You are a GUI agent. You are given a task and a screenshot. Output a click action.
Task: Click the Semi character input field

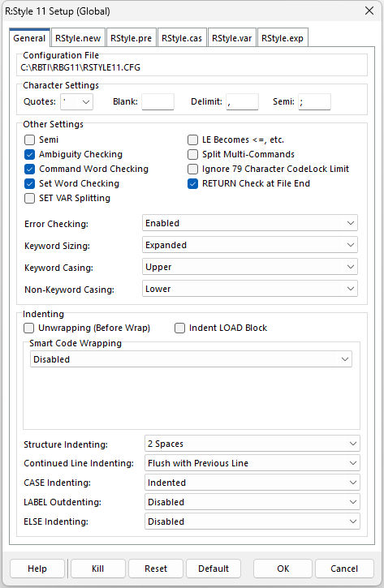click(x=314, y=102)
